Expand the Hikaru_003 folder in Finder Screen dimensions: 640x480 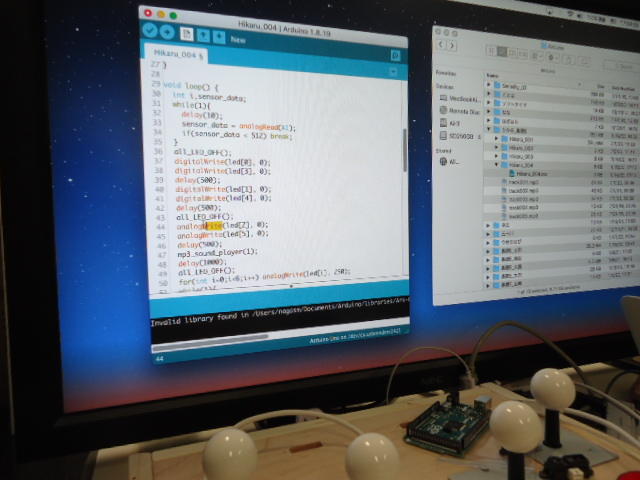point(496,156)
